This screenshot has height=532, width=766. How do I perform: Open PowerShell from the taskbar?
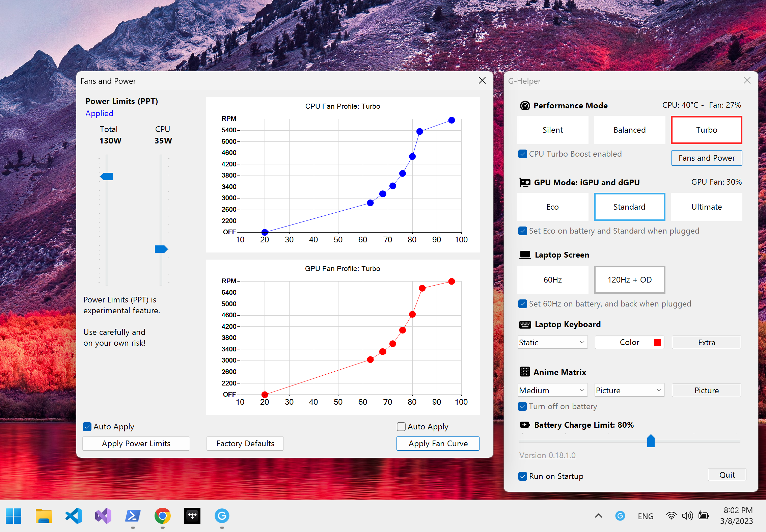(x=133, y=516)
